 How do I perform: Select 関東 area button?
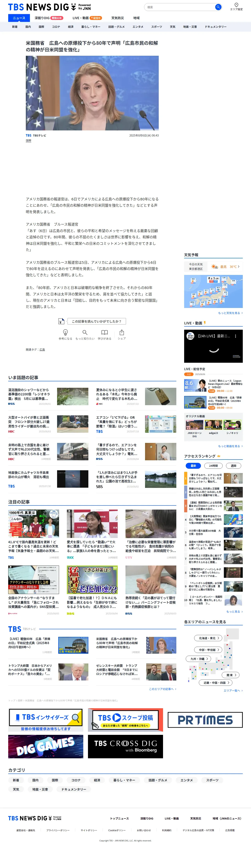pyautogui.click(x=231, y=675)
